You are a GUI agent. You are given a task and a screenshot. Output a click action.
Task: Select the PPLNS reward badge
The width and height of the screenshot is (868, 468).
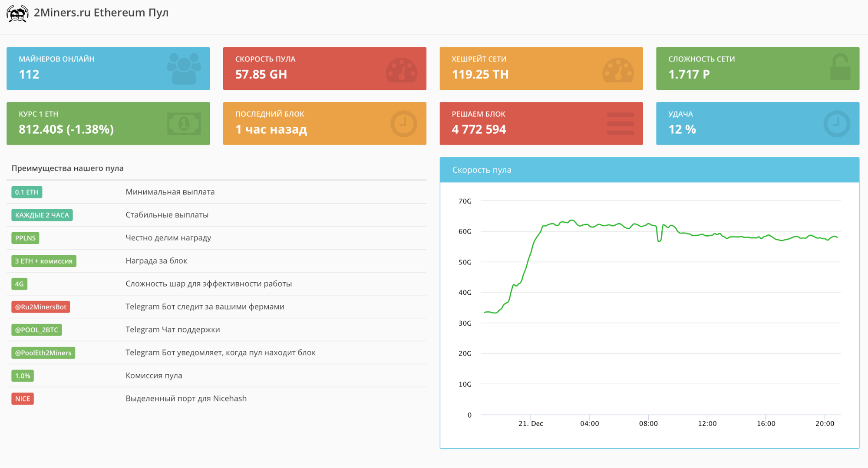click(x=25, y=238)
